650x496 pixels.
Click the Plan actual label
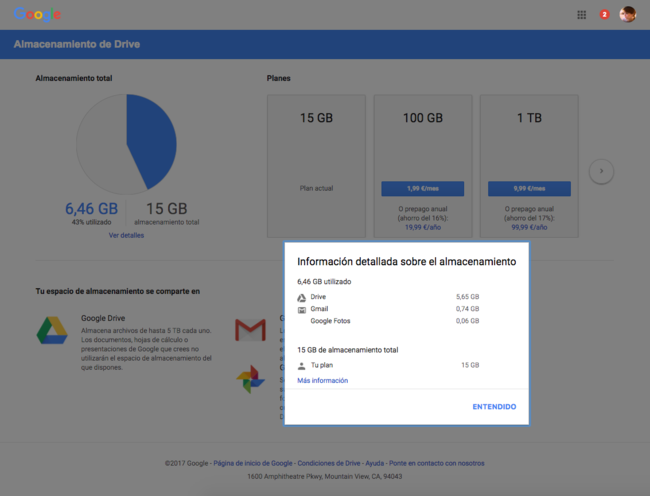point(316,189)
